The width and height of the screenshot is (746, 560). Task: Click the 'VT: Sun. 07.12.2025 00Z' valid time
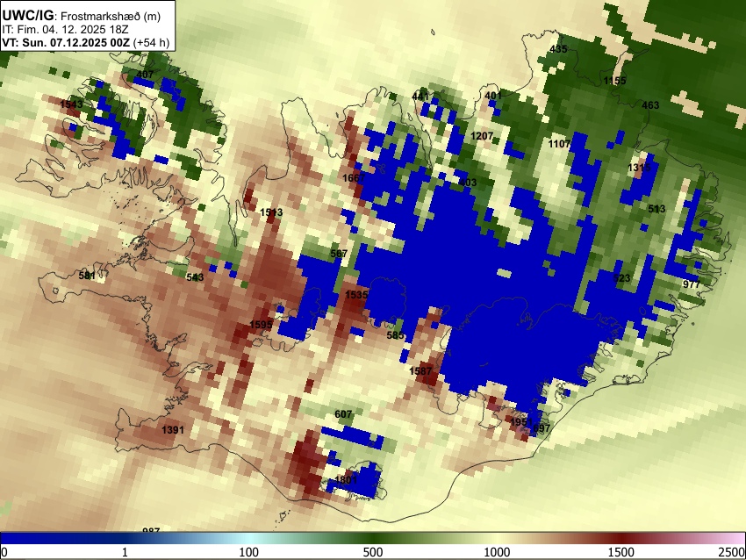[x=66, y=42]
